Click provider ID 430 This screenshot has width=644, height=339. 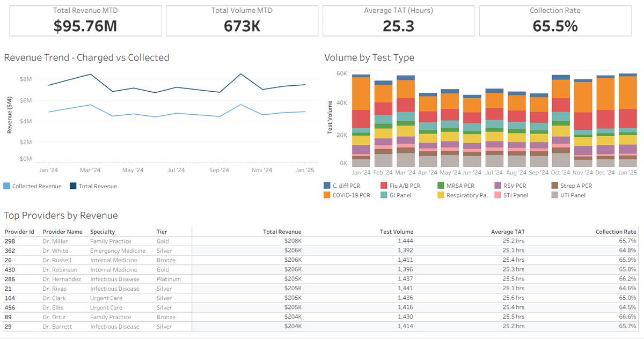[x=9, y=270]
